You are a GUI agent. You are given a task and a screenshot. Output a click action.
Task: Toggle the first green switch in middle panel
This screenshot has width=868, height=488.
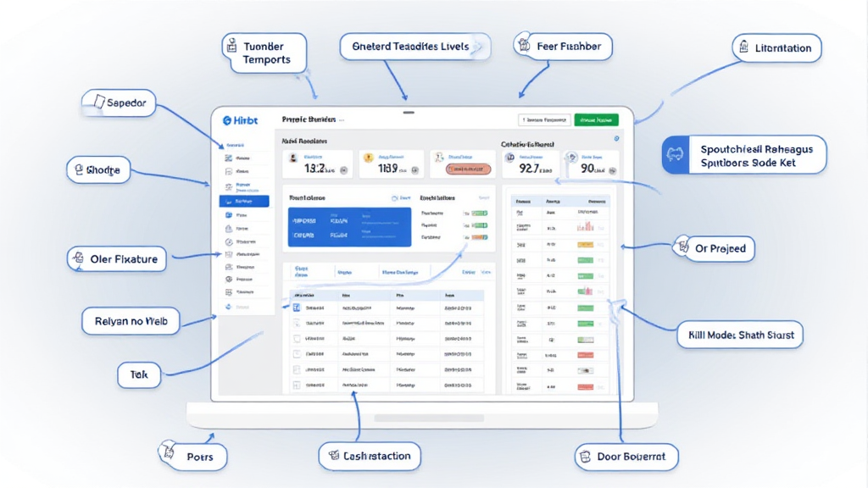[x=481, y=213]
